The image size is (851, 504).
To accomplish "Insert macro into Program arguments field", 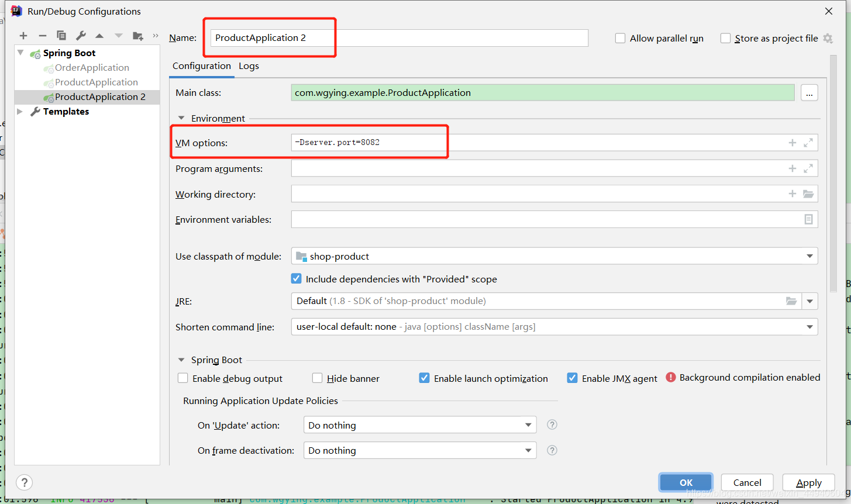I will [793, 168].
